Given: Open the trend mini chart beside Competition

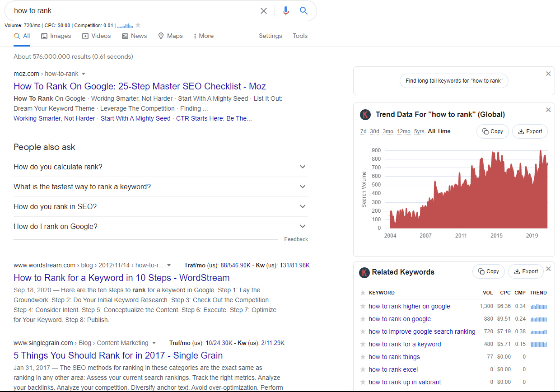Looking at the screenshot, I should (125, 26).
